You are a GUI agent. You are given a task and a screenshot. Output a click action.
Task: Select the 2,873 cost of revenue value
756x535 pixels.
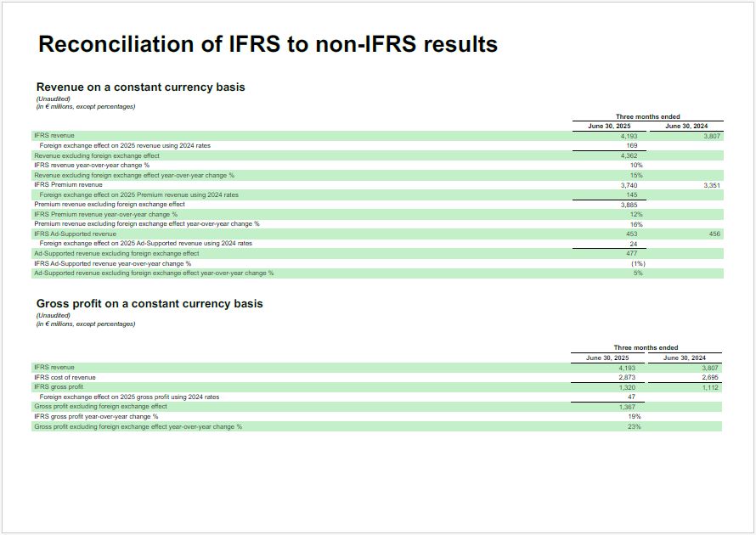click(x=627, y=377)
